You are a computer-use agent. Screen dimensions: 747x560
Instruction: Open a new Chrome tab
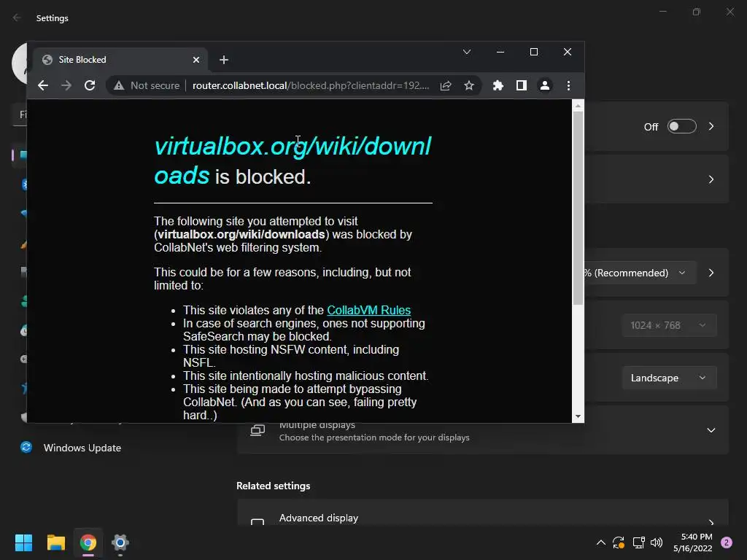[x=224, y=60]
